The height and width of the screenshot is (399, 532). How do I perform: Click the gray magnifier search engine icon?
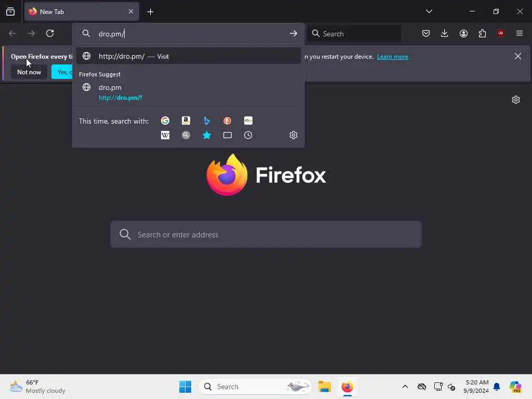[186, 135]
